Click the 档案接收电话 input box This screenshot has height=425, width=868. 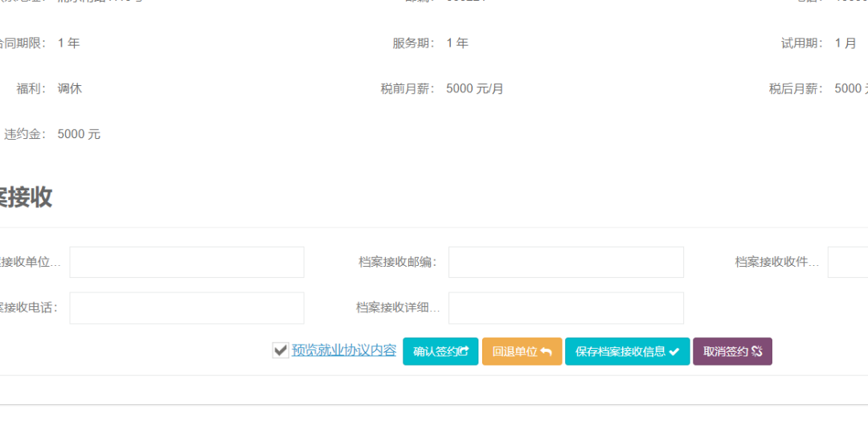click(x=186, y=308)
